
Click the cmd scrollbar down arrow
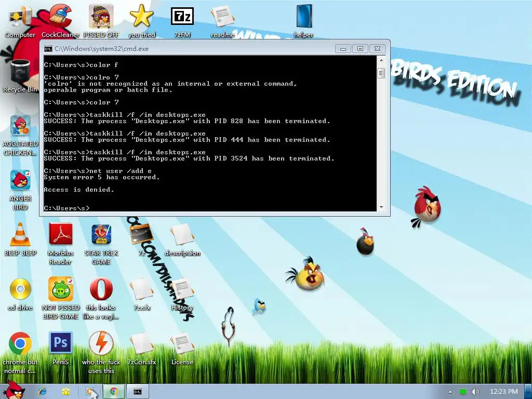pos(381,207)
